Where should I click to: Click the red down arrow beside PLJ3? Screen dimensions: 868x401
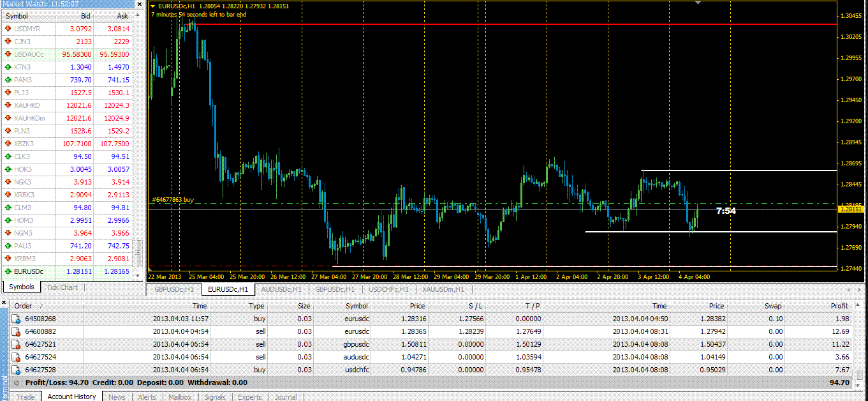coord(8,93)
